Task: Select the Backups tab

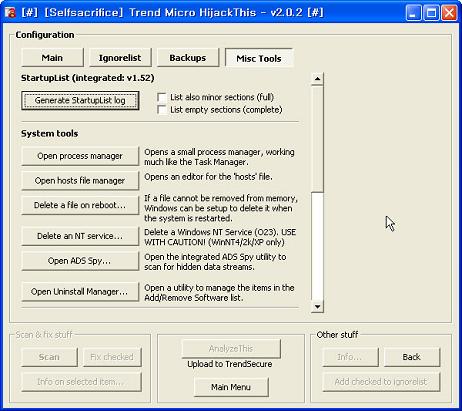Action: [188, 58]
